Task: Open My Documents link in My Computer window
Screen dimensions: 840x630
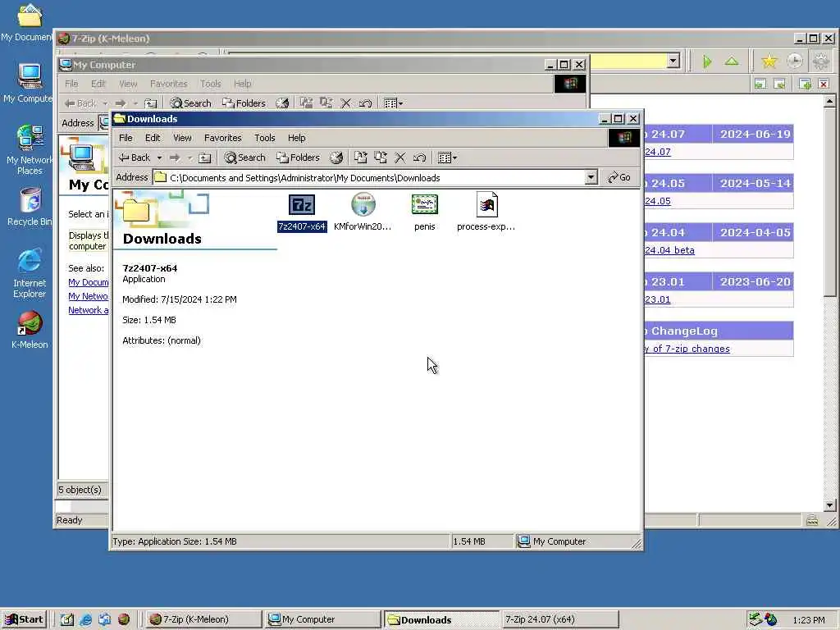Action: (89, 282)
